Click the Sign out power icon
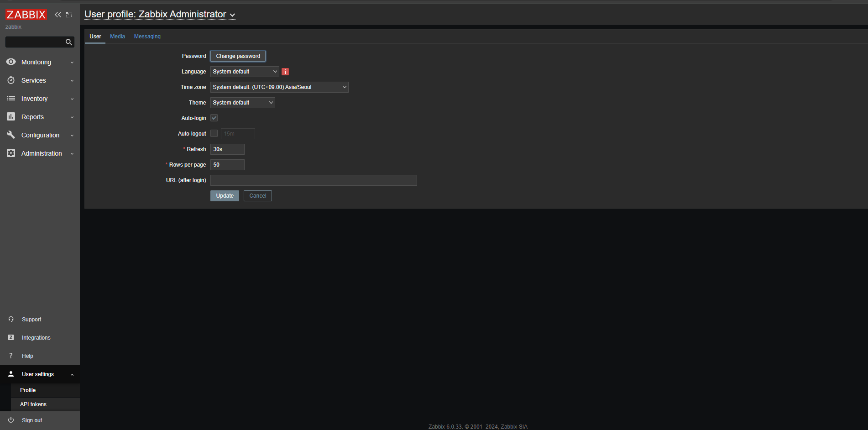 (x=11, y=420)
